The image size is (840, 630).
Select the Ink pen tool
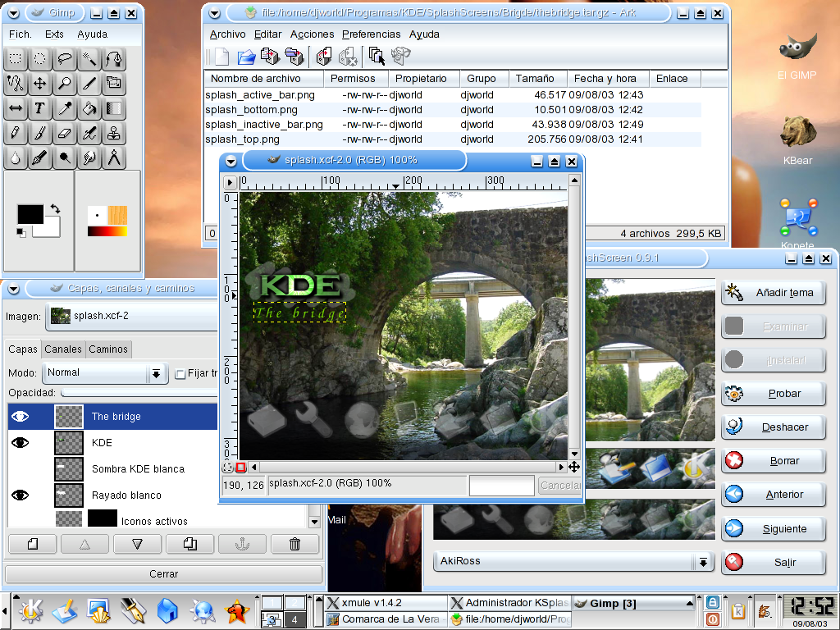pos(40,157)
